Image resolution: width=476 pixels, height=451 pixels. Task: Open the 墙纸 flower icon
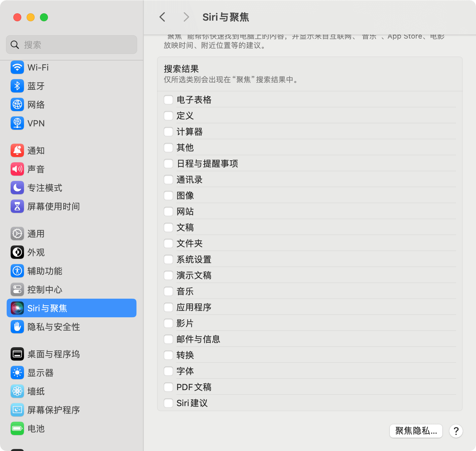click(17, 391)
